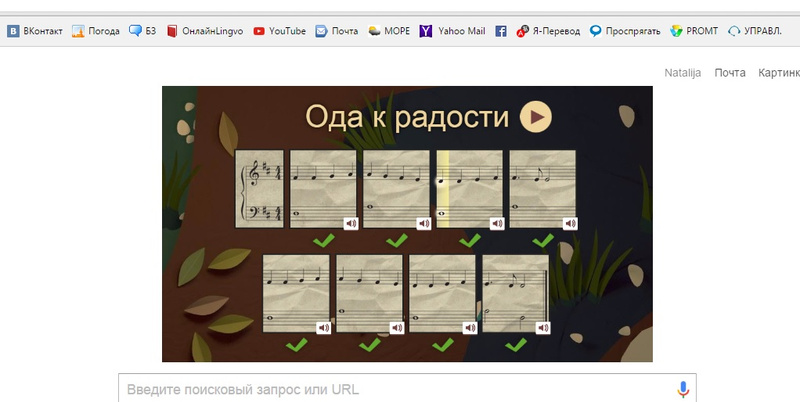This screenshot has height=402, width=800.
Task: Select the third bottom-row measure card
Action: pyautogui.click(x=442, y=294)
